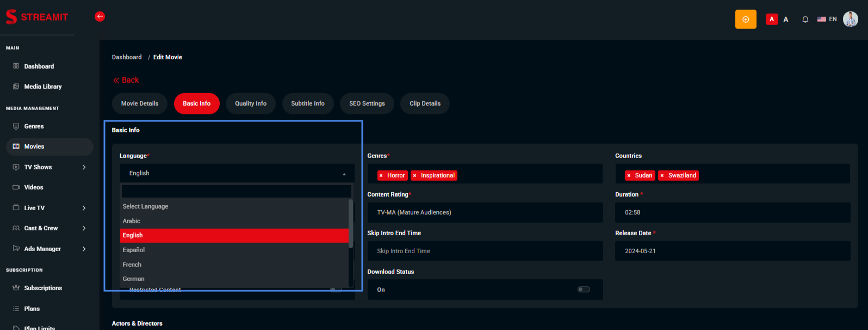The width and height of the screenshot is (868, 330).
Task: Click the orange plus add button
Action: click(x=746, y=19)
